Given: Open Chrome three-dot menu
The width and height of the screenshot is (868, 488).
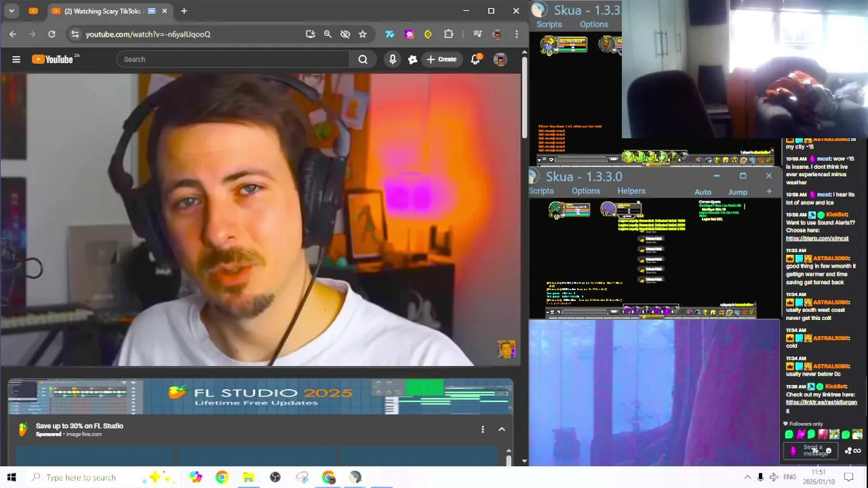Looking at the screenshot, I should coord(516,34).
